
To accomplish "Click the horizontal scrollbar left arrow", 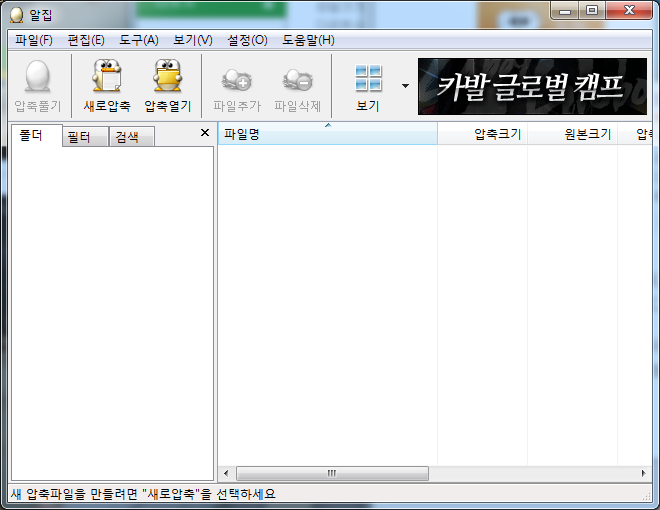I will (x=226, y=473).
